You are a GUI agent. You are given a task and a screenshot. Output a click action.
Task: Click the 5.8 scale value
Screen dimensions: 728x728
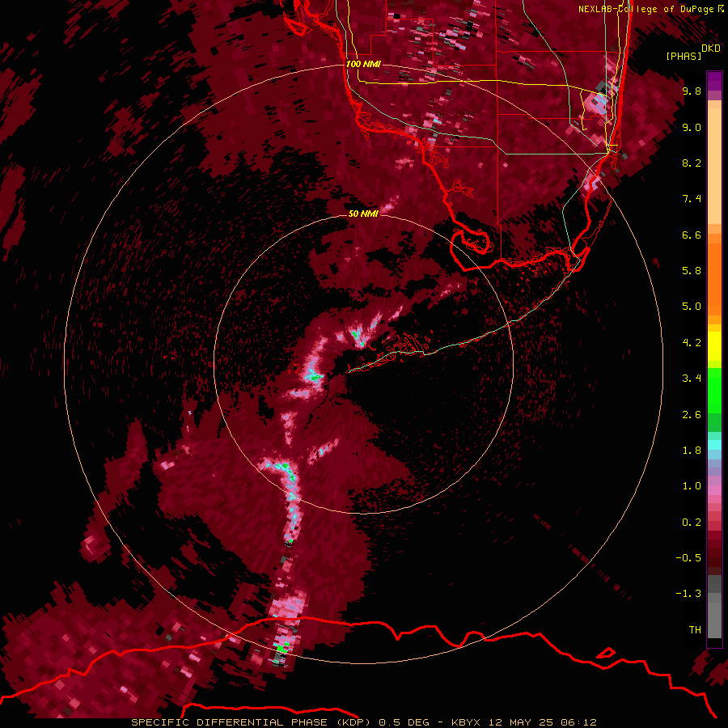692,271
